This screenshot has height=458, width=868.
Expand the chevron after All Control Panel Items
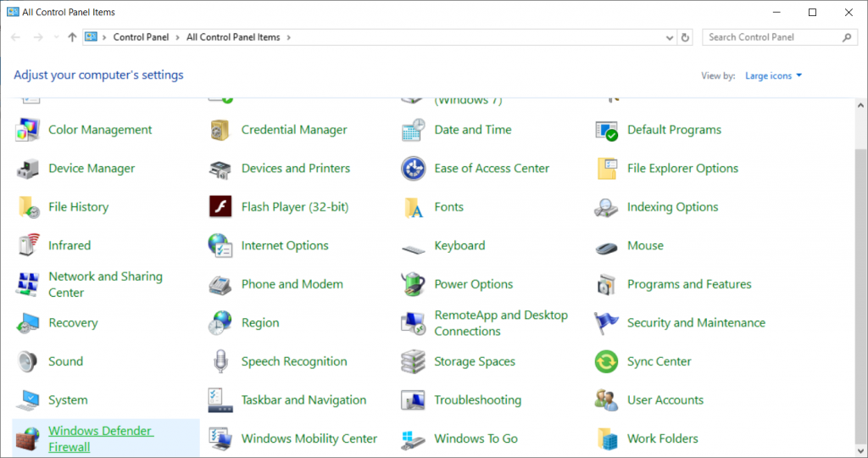coord(288,37)
